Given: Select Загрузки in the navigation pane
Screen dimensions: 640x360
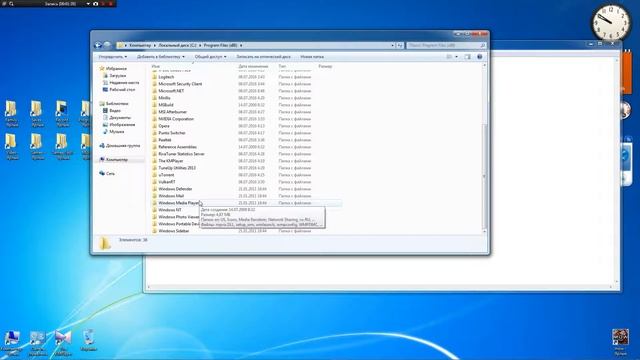Looking at the screenshot, I should 118,76.
